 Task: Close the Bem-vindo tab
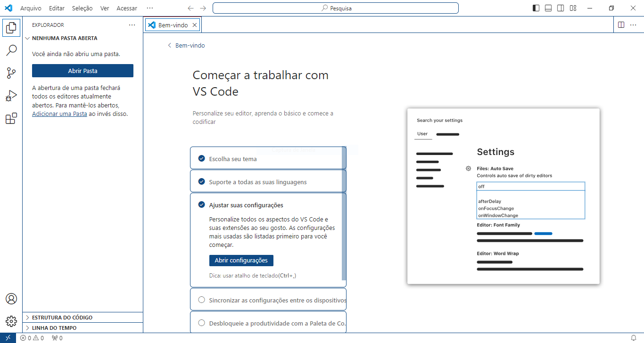[x=195, y=25]
